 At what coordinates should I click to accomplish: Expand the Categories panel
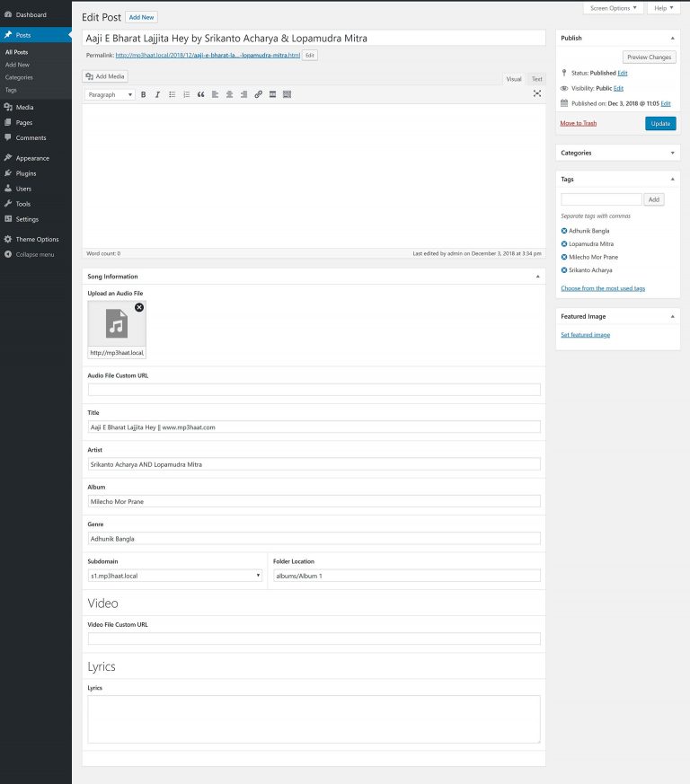click(x=673, y=153)
